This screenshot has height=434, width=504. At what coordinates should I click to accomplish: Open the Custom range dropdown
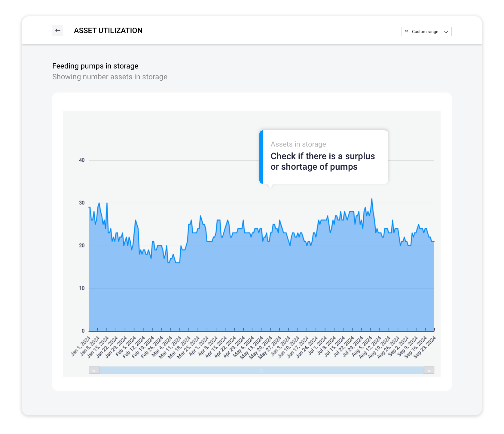pos(426,32)
